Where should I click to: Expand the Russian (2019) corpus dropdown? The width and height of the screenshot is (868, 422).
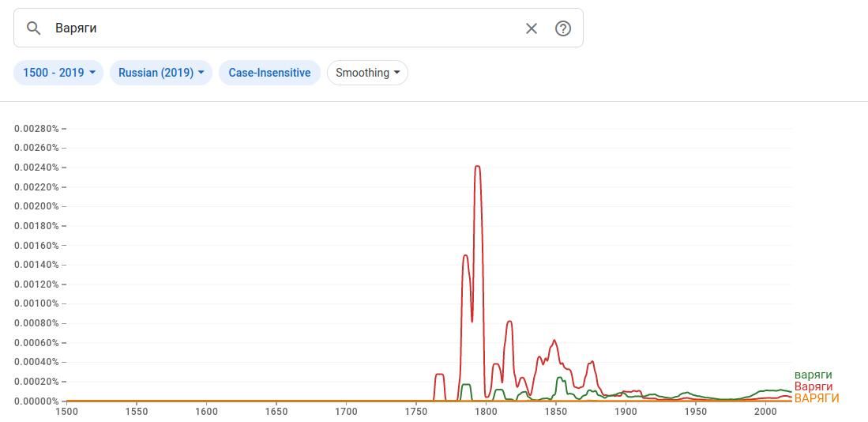tap(161, 73)
